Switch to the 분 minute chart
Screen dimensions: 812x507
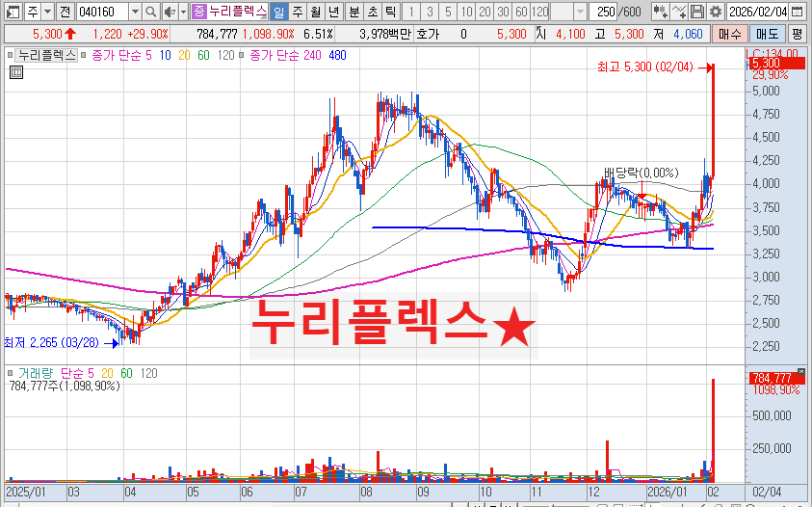click(354, 12)
